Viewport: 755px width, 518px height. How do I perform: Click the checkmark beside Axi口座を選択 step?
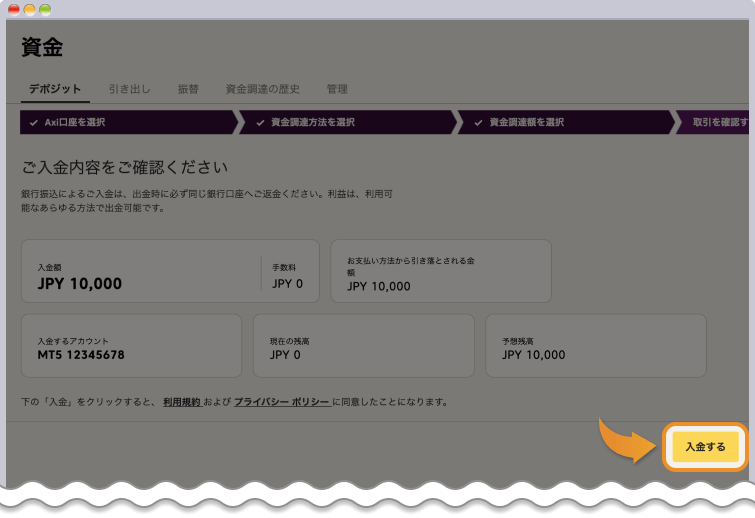(x=35, y=123)
